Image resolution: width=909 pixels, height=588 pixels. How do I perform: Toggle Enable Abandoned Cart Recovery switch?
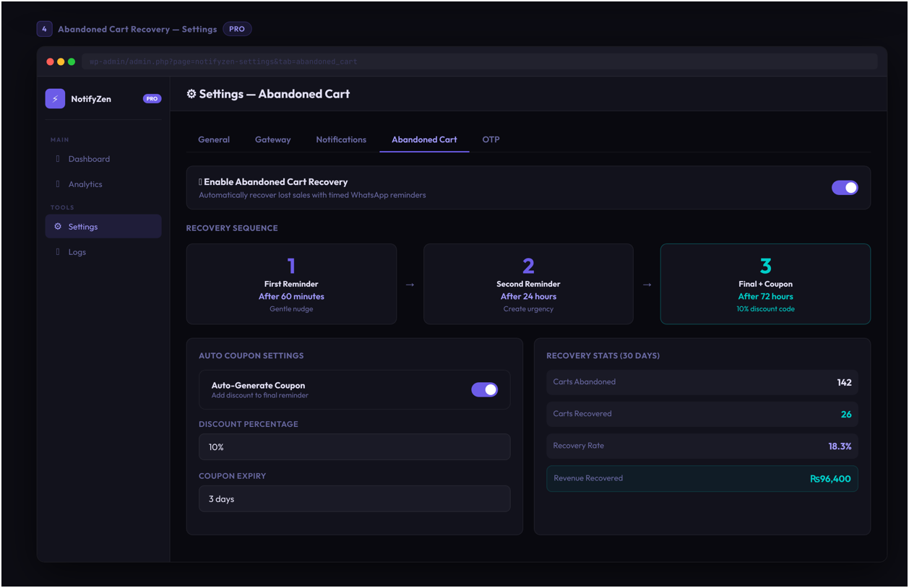845,188
